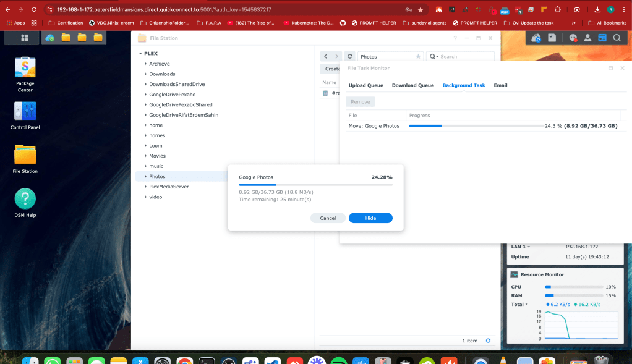Go back in File Station navigation
Screen dimensions: 632x364
[326, 56]
